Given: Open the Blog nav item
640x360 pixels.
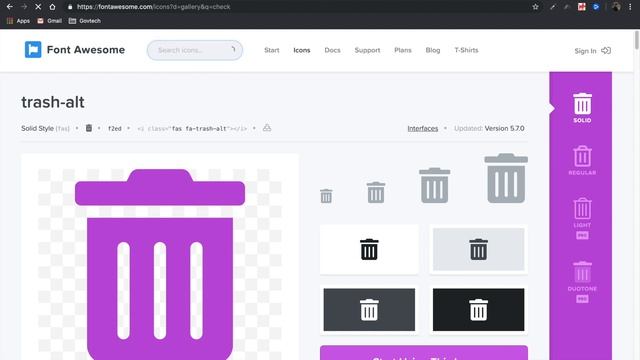Looking at the screenshot, I should point(433,50).
